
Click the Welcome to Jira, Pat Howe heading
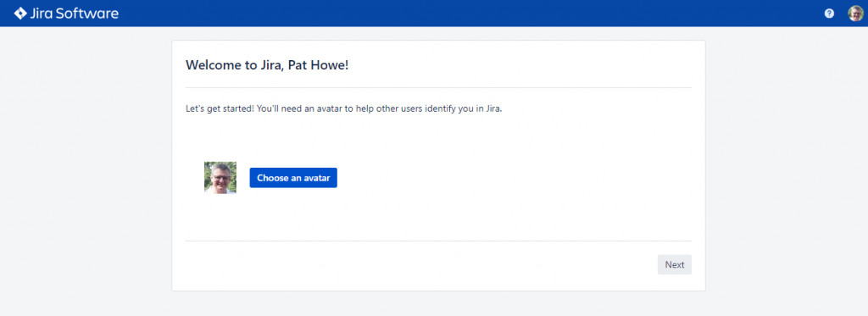coord(267,65)
